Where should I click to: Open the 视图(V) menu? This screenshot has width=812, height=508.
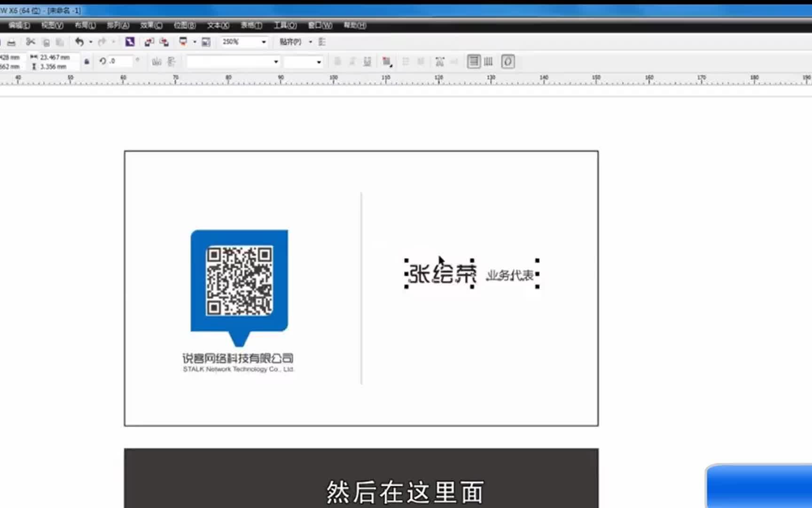coord(52,25)
